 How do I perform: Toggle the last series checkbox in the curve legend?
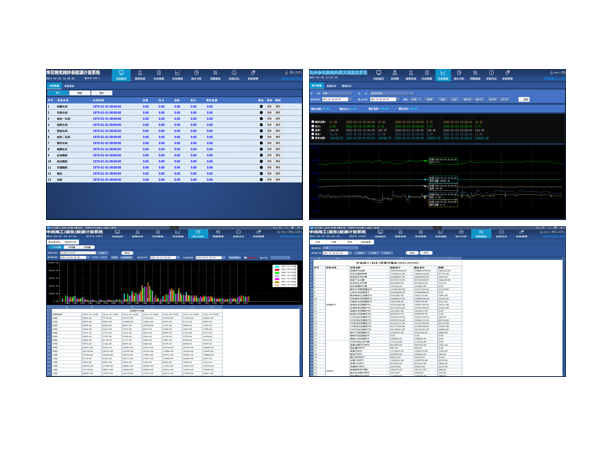[x=314, y=139]
